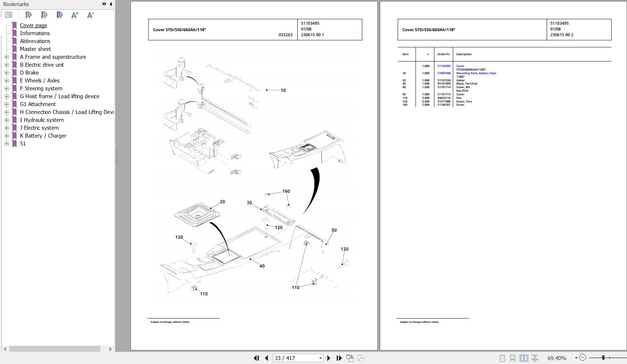Expand the J Electric system bookmark

click(x=6, y=128)
